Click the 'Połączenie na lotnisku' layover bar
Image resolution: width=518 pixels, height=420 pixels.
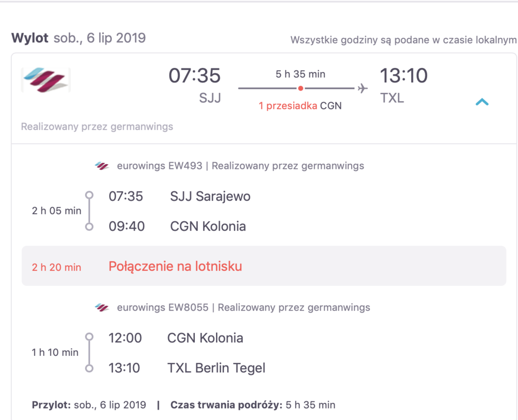264,266
